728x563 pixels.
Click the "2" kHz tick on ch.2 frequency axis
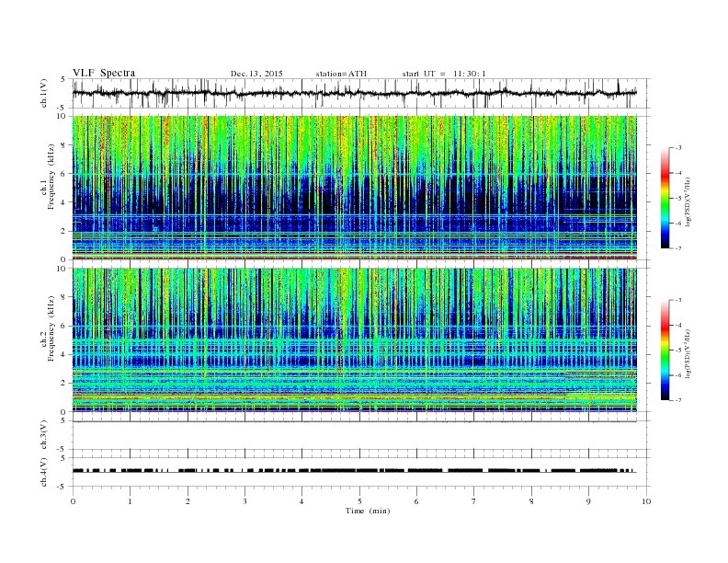click(63, 384)
